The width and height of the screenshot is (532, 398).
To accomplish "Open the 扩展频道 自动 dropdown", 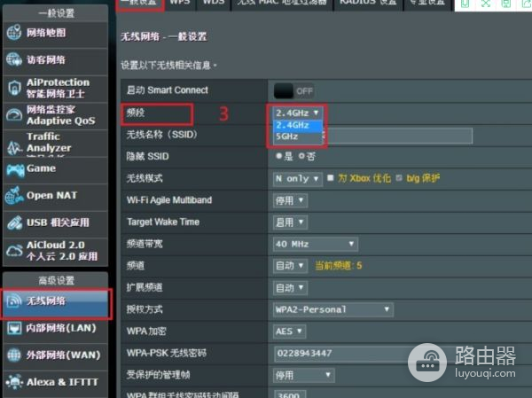I will [290, 288].
